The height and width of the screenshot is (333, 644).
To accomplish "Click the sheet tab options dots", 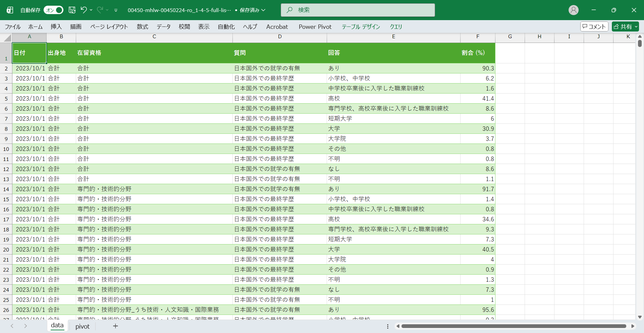I will [x=388, y=326].
